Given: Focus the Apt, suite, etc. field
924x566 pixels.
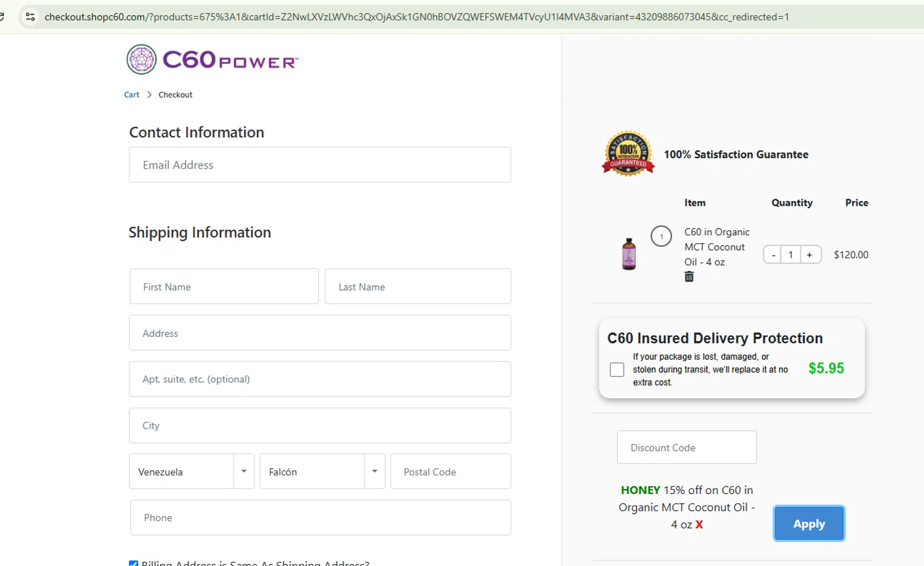Looking at the screenshot, I should coord(320,379).
